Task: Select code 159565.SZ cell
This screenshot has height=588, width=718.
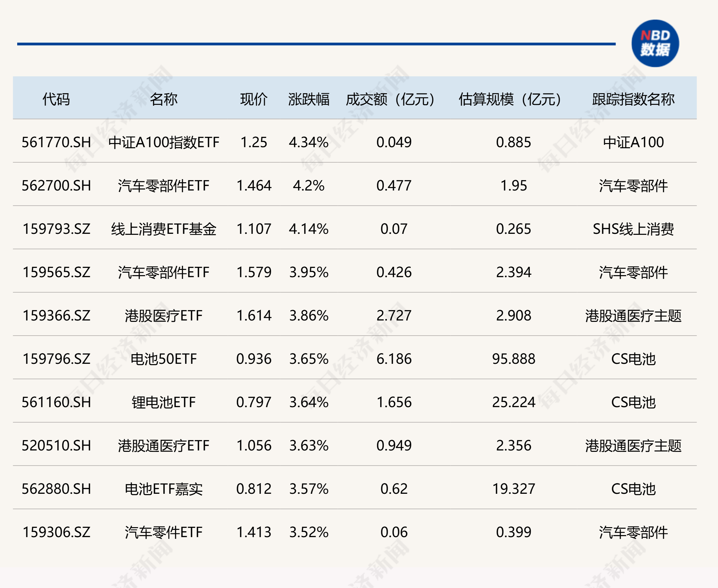Action: (x=56, y=272)
